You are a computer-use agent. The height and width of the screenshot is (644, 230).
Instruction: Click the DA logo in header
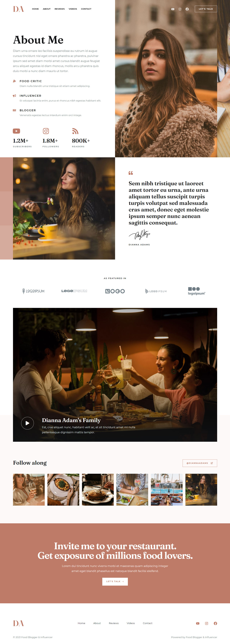(x=18, y=9)
